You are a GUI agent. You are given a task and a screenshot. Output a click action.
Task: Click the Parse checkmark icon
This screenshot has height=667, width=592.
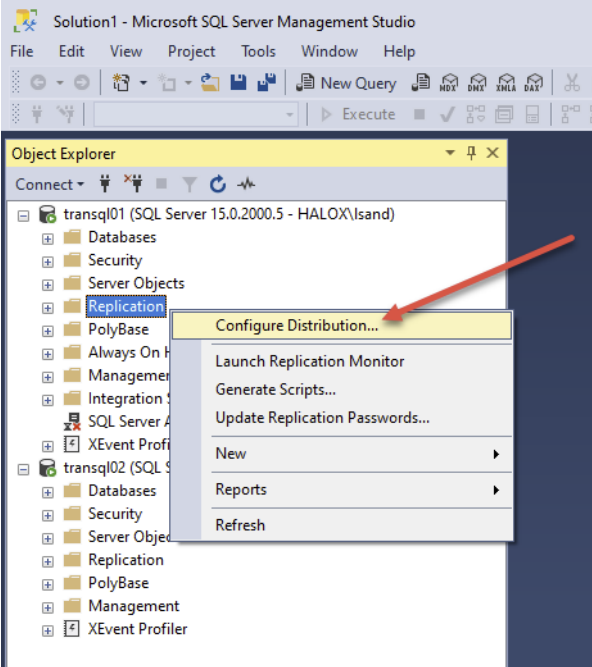[x=447, y=114]
